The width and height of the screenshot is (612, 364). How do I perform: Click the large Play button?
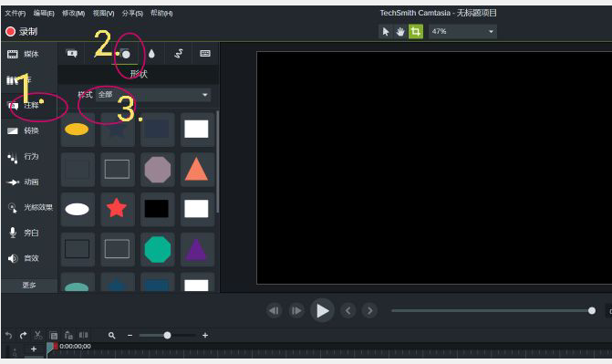pos(322,311)
